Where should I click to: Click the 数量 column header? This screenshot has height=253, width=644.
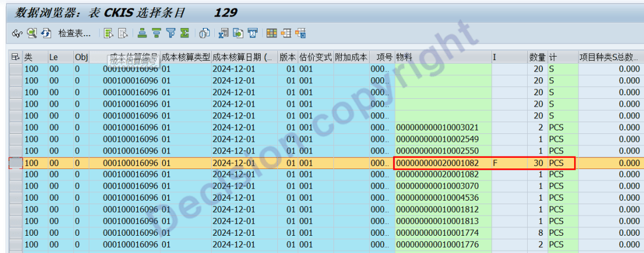pyautogui.click(x=537, y=57)
